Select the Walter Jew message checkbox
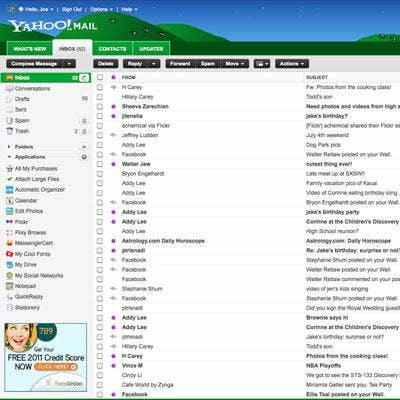The height and width of the screenshot is (400, 400). click(100, 164)
